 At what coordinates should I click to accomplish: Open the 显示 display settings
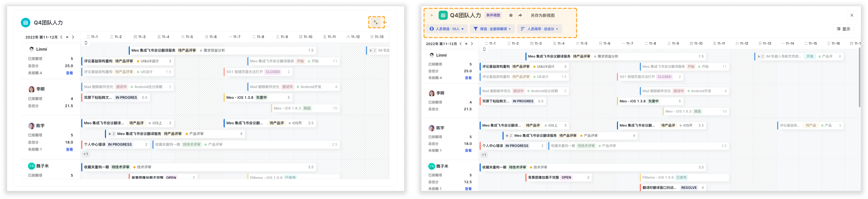point(843,29)
